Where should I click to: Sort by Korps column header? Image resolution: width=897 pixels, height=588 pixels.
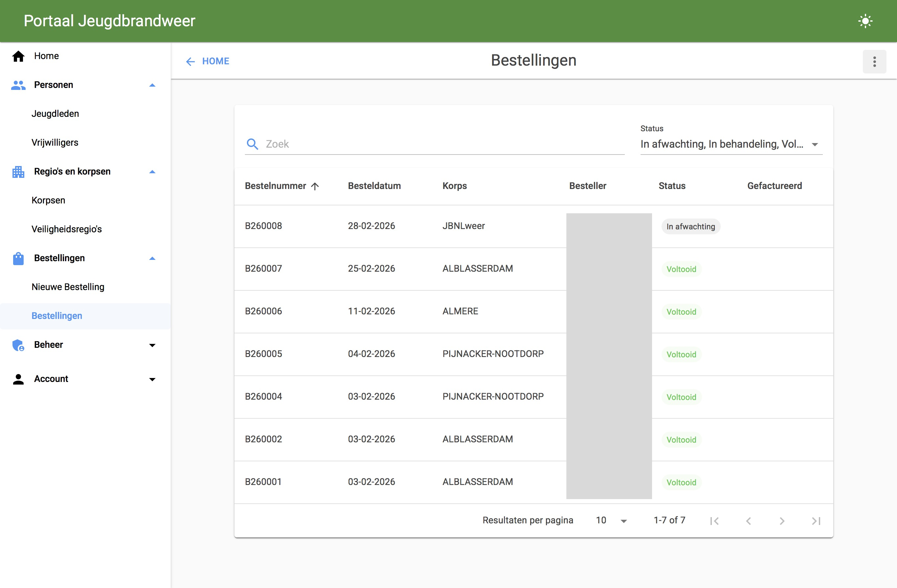[x=454, y=186]
